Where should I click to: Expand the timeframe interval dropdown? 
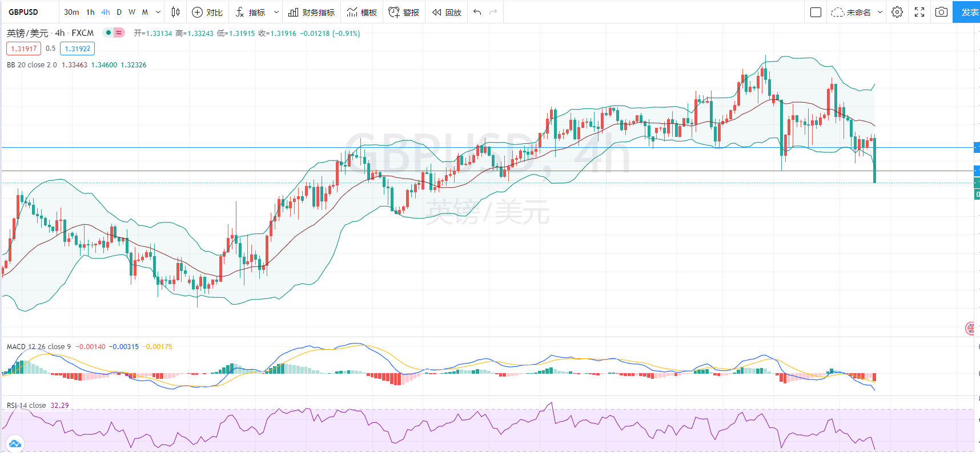point(158,12)
